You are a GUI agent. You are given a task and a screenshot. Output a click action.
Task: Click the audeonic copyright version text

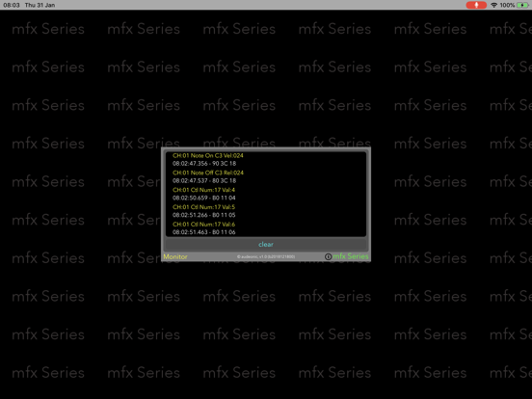pos(266,256)
